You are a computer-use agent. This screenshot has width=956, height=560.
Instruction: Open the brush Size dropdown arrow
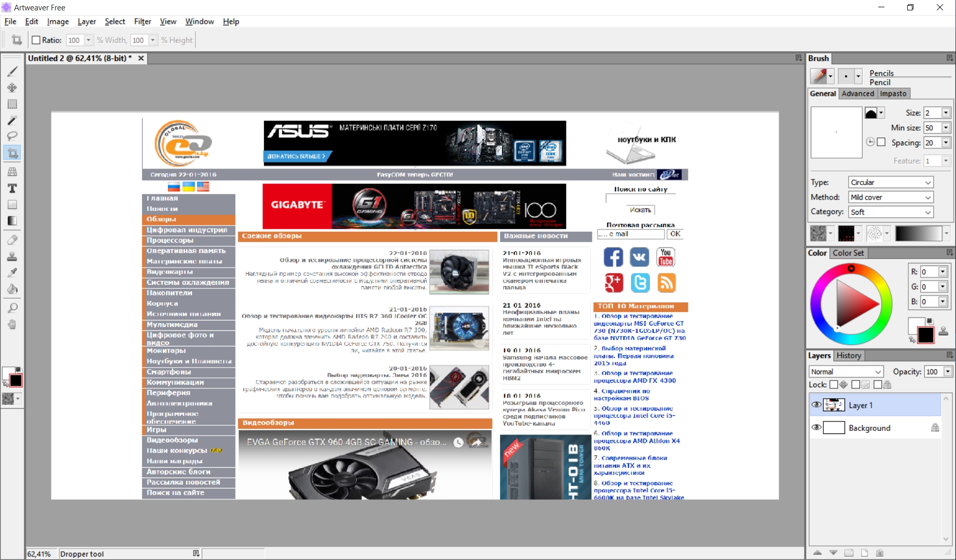click(946, 113)
